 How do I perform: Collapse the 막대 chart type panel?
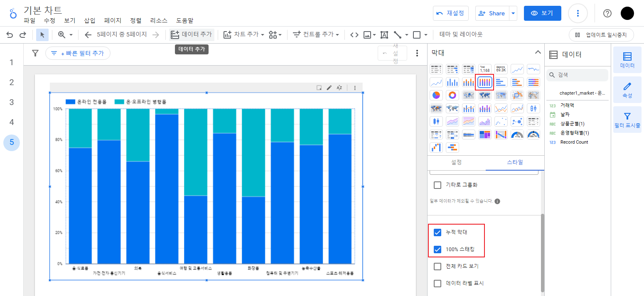pyautogui.click(x=538, y=52)
